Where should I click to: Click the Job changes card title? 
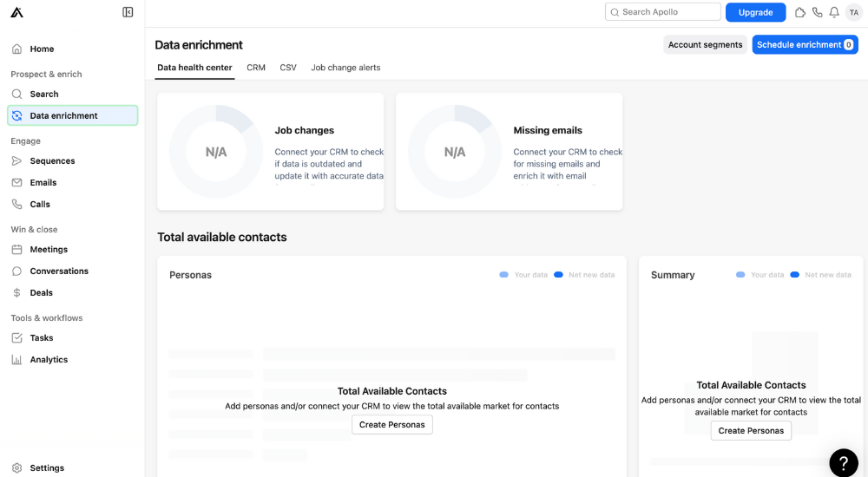[305, 131]
